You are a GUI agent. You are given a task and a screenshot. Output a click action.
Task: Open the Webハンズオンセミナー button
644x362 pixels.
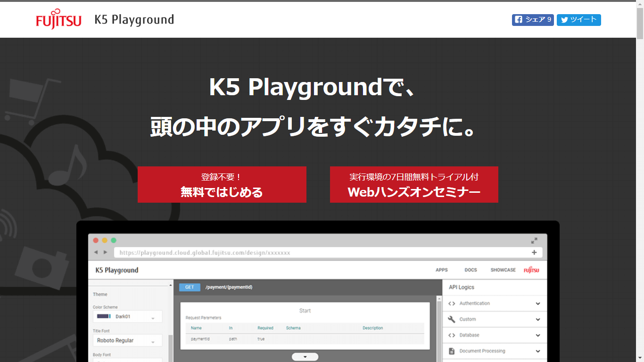[x=414, y=184]
